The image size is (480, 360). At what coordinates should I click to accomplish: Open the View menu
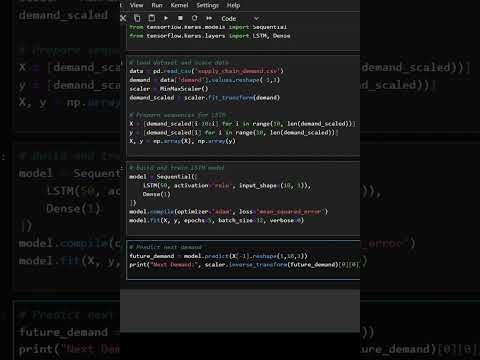click(136, 5)
